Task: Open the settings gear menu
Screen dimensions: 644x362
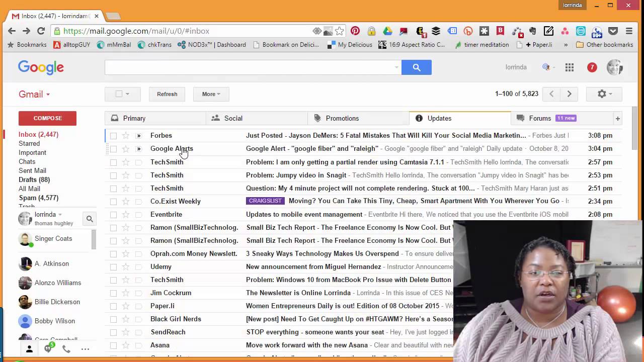Action: point(604,94)
